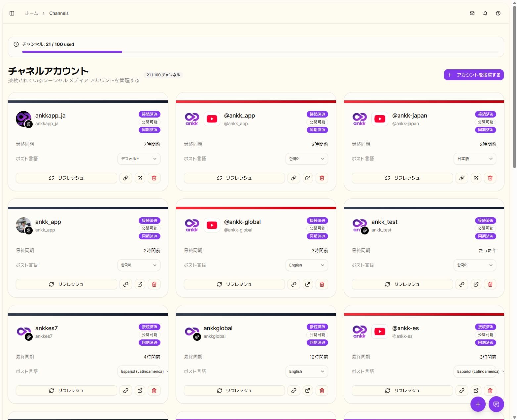Viewport: 517px width, 420px height.
Task: Refresh the ankkglobal account
Action: click(234, 391)
